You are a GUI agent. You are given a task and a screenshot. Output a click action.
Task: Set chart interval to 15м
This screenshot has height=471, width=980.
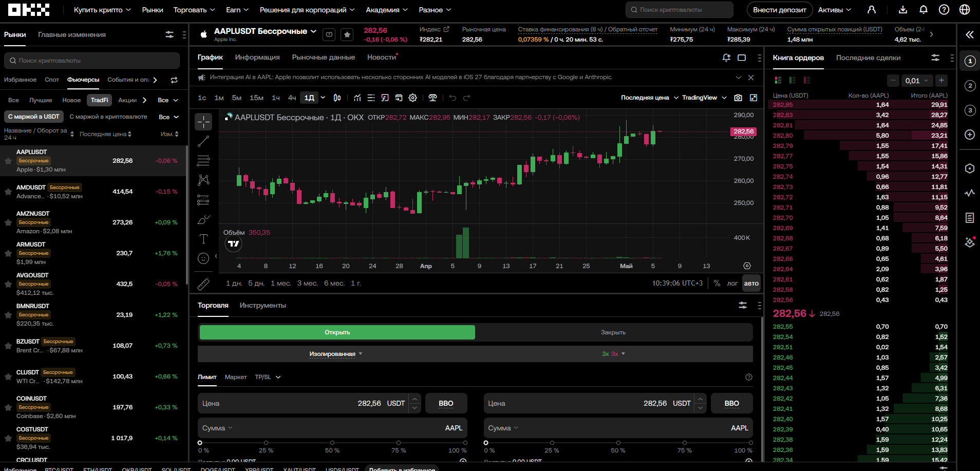click(x=256, y=98)
